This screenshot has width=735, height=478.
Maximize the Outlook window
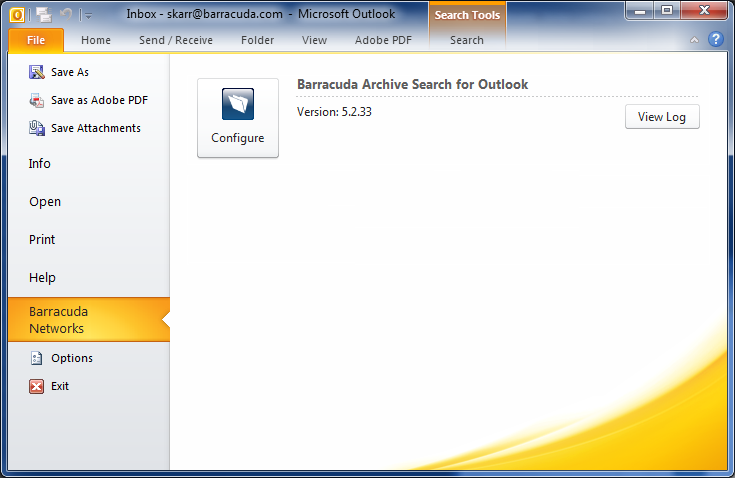(x=667, y=11)
